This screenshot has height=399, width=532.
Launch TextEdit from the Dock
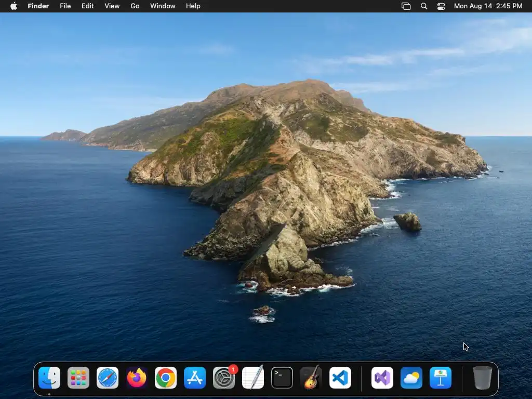point(253,378)
